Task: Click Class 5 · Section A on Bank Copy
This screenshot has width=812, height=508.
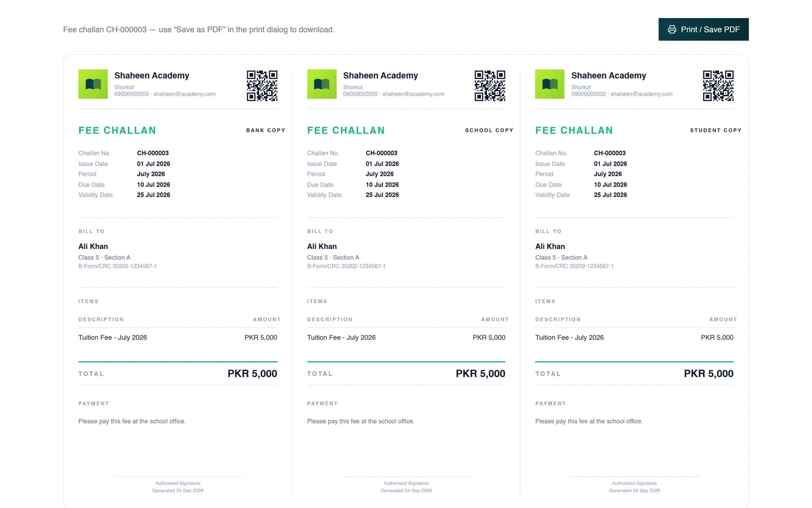Action: click(x=104, y=257)
